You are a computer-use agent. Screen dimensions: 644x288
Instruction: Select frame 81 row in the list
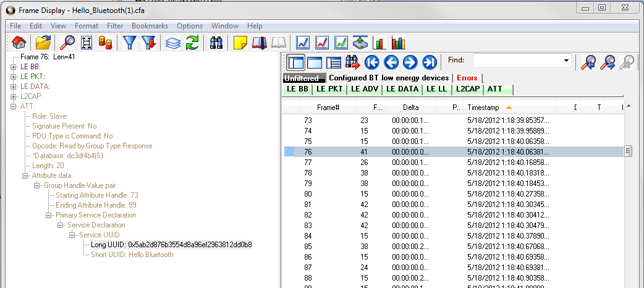(x=453, y=204)
